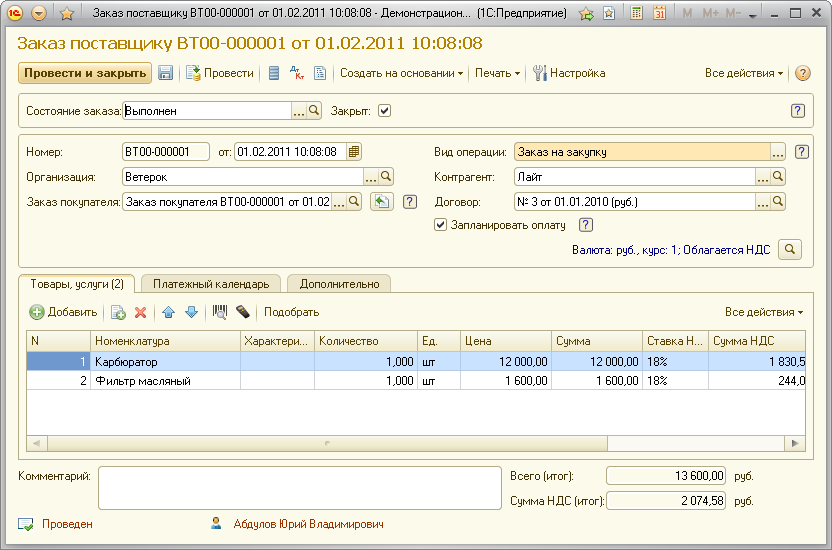Click magnifier button next to currency info

(x=790, y=249)
